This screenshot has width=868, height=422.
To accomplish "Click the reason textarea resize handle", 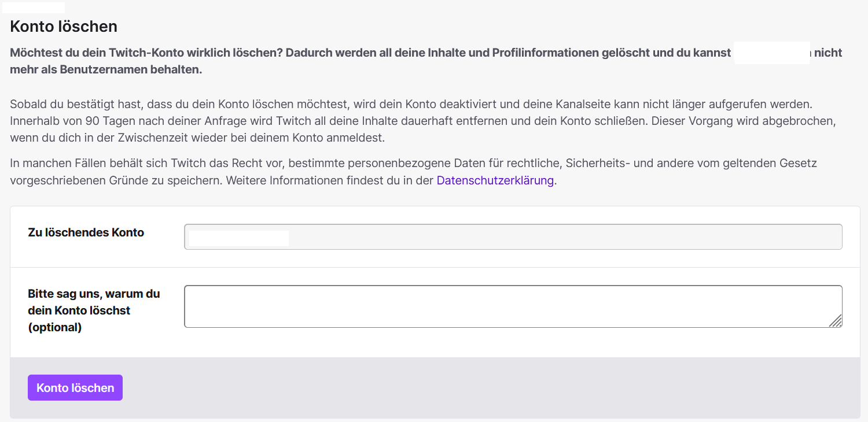I will coord(836,321).
